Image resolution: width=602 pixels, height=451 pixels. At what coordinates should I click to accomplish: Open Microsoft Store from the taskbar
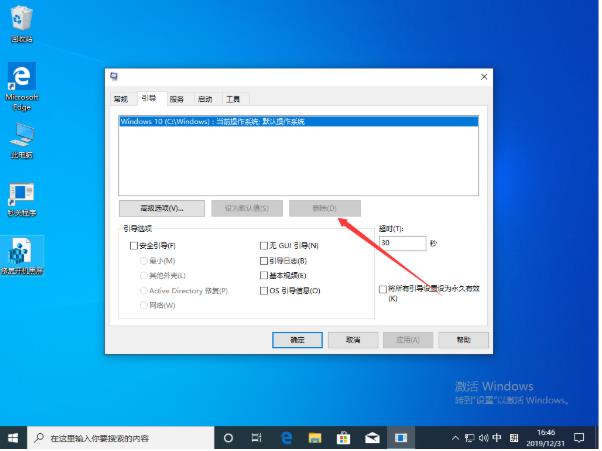pos(343,438)
